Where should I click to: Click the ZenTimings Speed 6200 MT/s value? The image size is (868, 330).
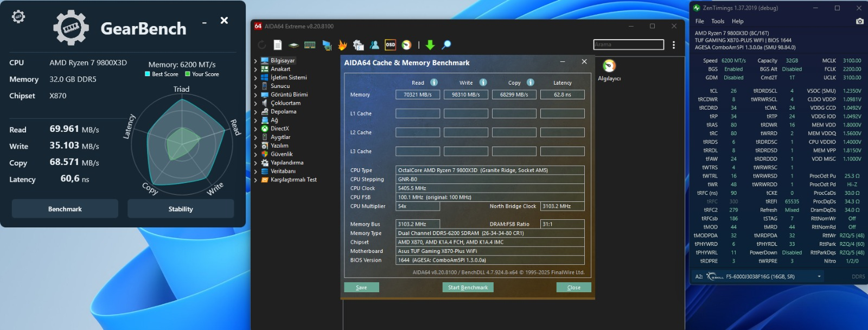[733, 61]
